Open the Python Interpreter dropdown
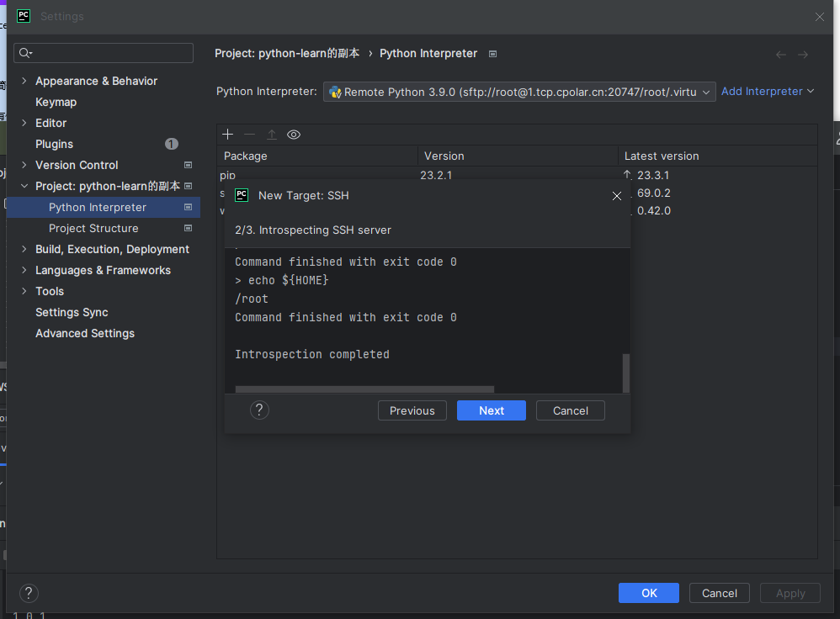The width and height of the screenshot is (840, 619). click(519, 92)
